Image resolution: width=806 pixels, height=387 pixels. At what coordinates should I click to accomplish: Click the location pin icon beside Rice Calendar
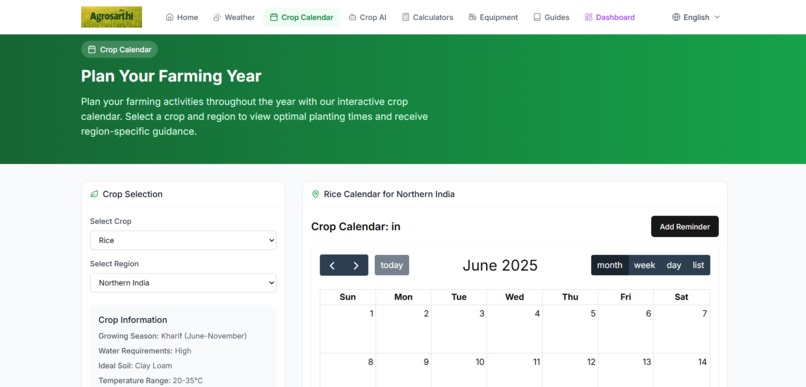pos(316,194)
